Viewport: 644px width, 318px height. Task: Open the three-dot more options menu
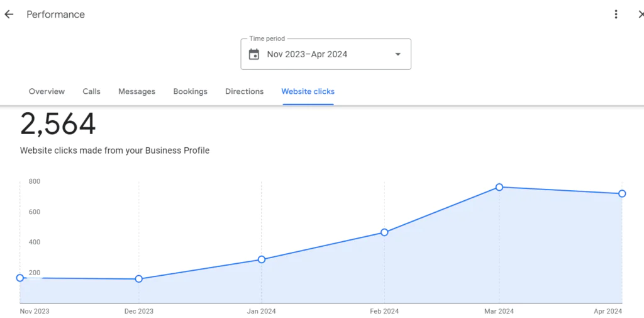pos(616,14)
